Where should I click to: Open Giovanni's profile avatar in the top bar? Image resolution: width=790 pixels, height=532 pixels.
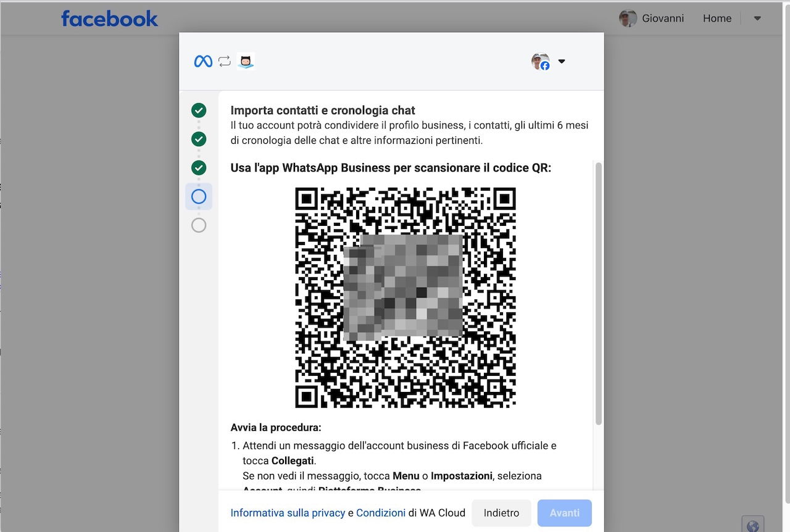[x=628, y=19]
